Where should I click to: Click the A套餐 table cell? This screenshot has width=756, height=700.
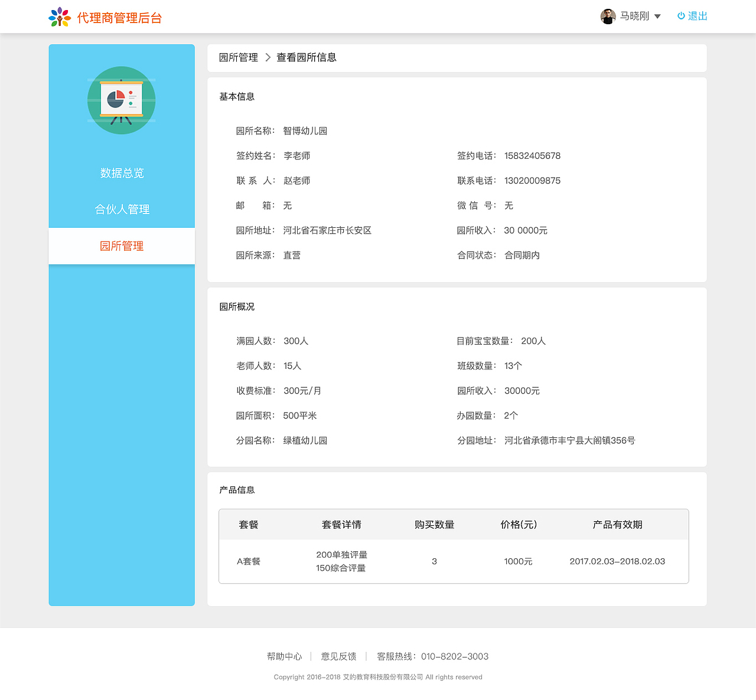click(249, 561)
